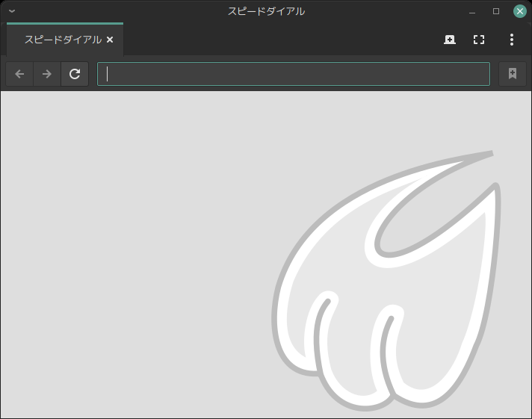This screenshot has height=419, width=532.
Task: Go forward using the right arrow button
Action: click(47, 74)
